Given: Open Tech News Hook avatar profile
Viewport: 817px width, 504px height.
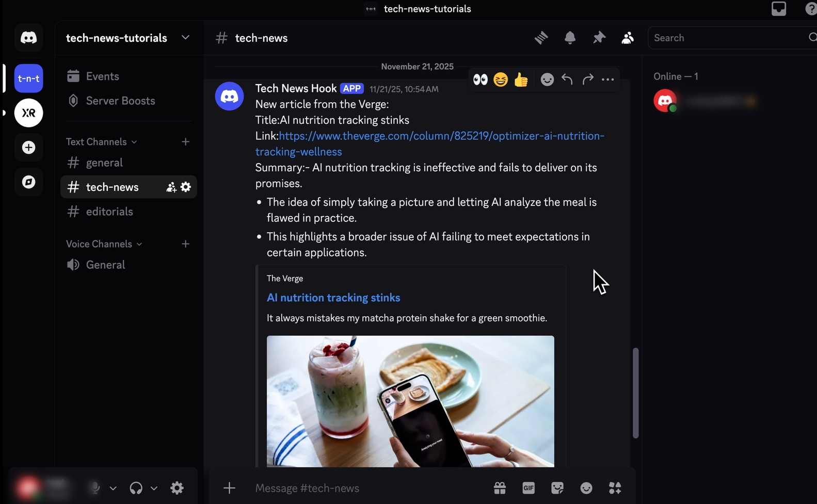Looking at the screenshot, I should (229, 96).
